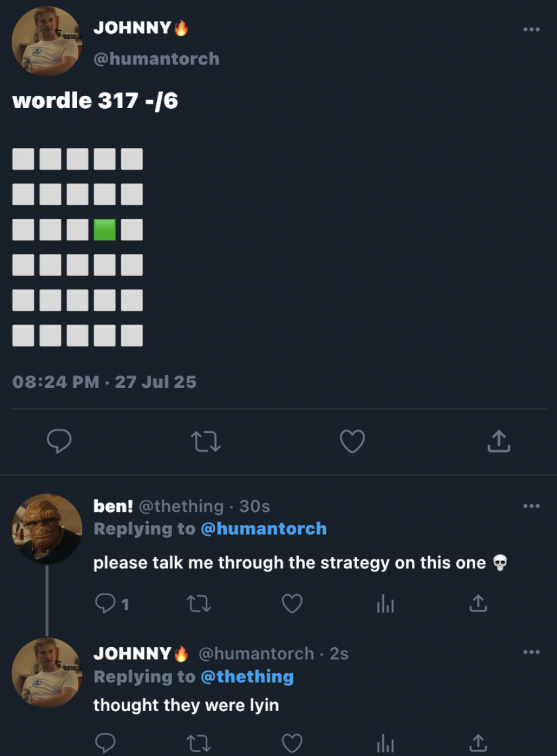The width and height of the screenshot is (557, 756).
Task: Retweet the main wordle 317 tweet
Action: click(205, 441)
